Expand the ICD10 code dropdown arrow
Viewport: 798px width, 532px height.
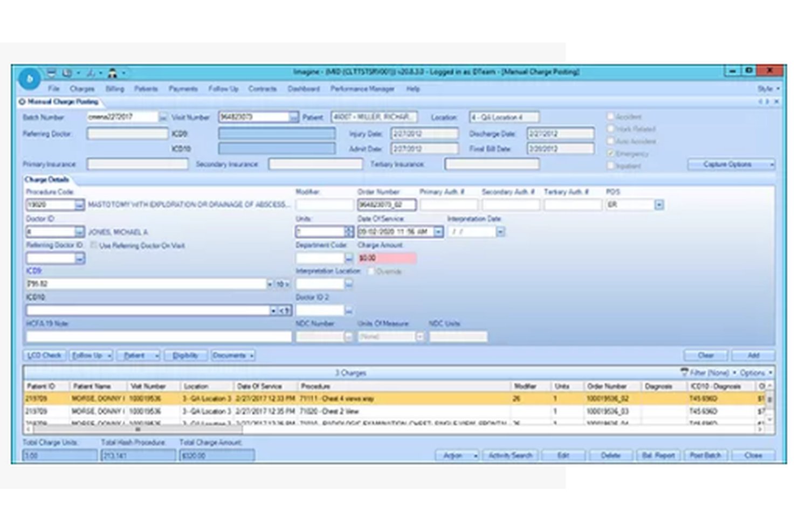tap(273, 310)
